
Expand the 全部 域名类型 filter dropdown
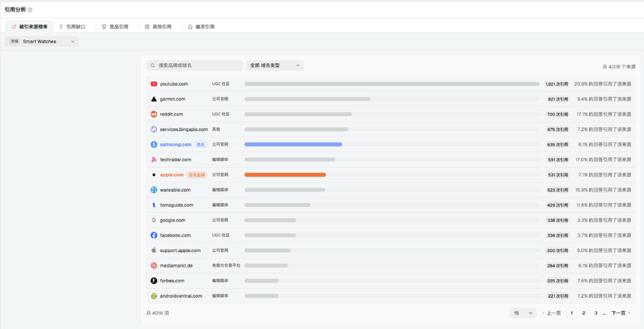coord(275,65)
